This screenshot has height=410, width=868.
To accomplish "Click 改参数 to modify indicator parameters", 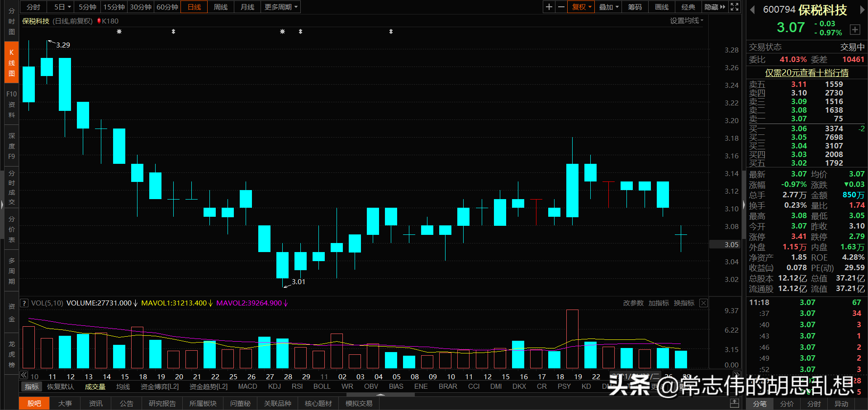I will [x=633, y=303].
